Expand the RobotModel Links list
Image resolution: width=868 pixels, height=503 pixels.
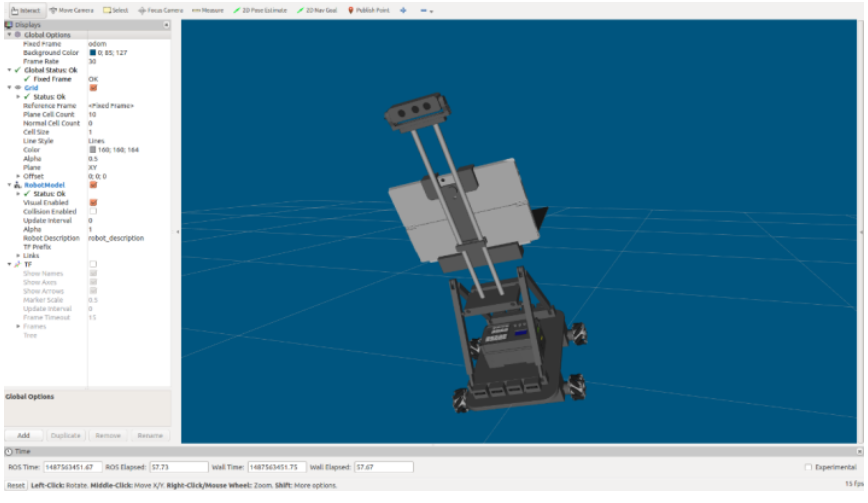click(x=18, y=256)
